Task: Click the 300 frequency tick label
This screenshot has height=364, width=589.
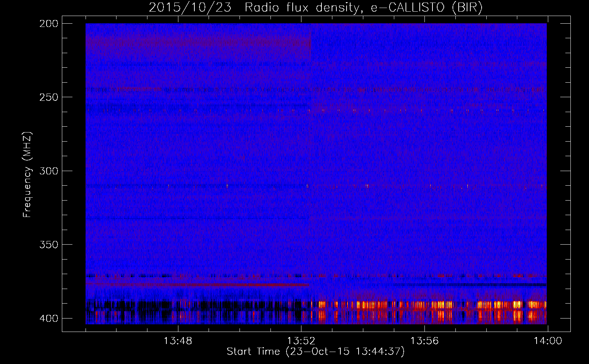Action: (49, 171)
